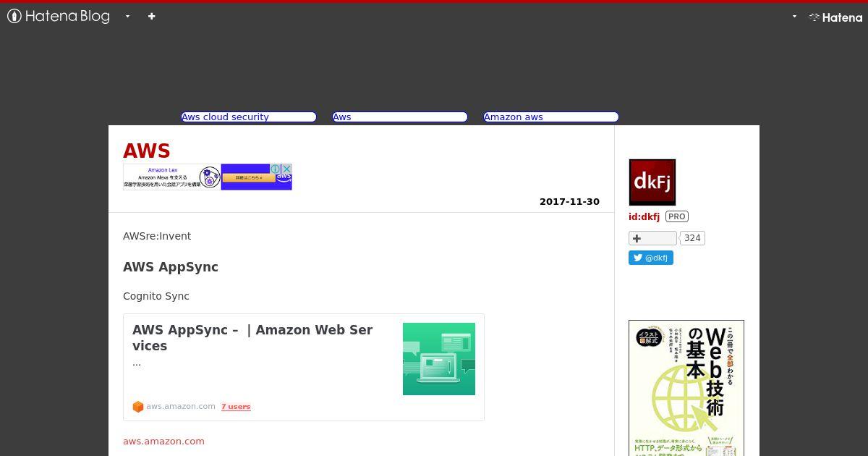Click the dkFj profile avatar
This screenshot has width=868, height=456.
pyautogui.click(x=652, y=182)
